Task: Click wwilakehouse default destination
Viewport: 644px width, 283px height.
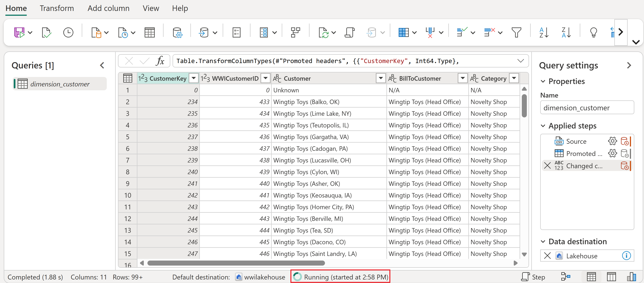Action: (261, 277)
